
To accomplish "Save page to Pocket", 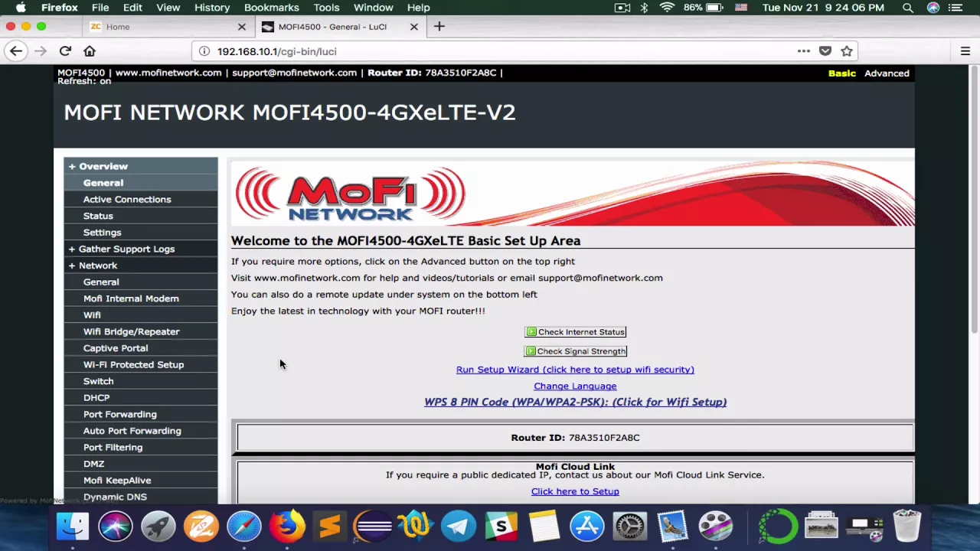I will [825, 51].
